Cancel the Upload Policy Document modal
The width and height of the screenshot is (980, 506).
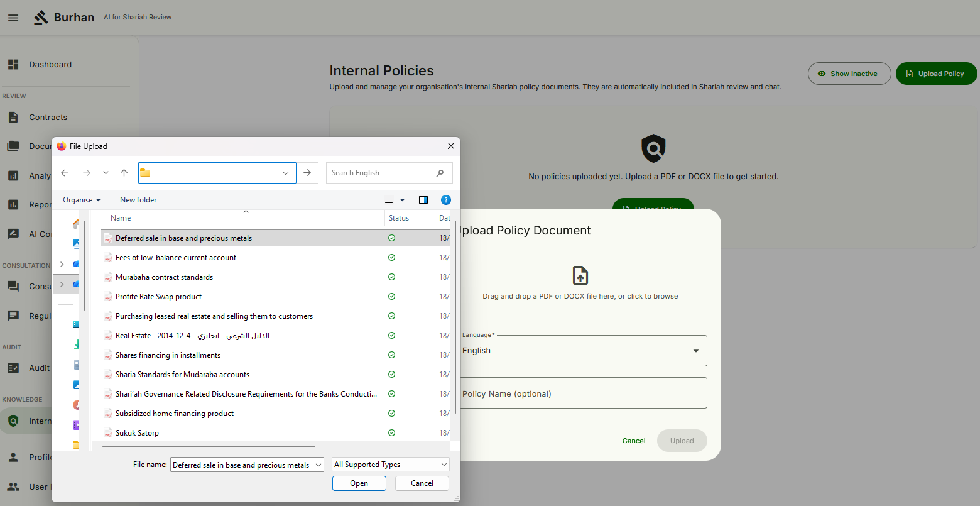pyautogui.click(x=634, y=441)
